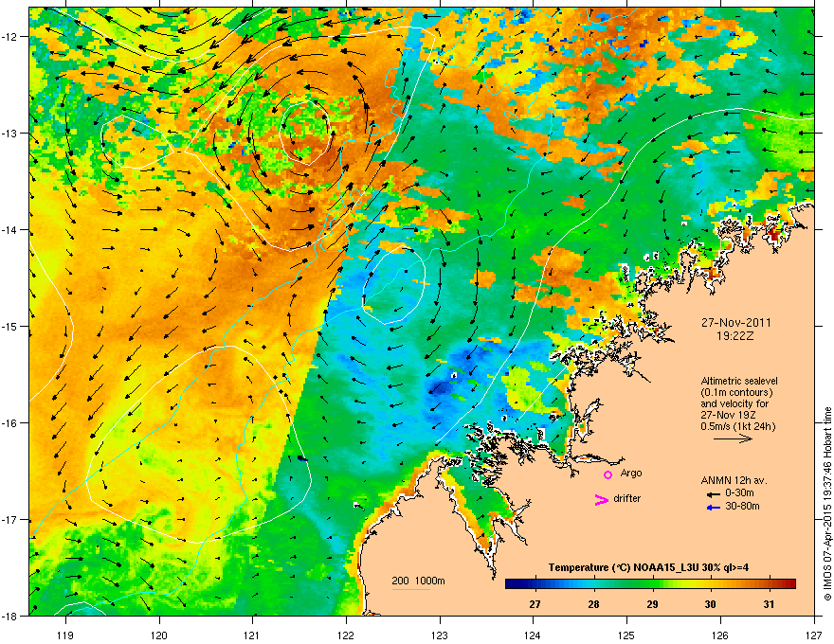Image resolution: width=834 pixels, height=644 pixels.
Task: Click the vertical IMOS copyright timestamp text
Action: point(827,504)
